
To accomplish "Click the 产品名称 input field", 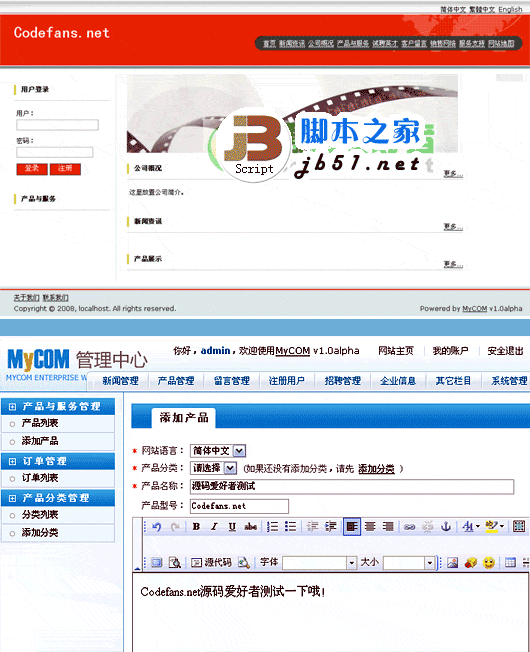I will tap(352, 487).
